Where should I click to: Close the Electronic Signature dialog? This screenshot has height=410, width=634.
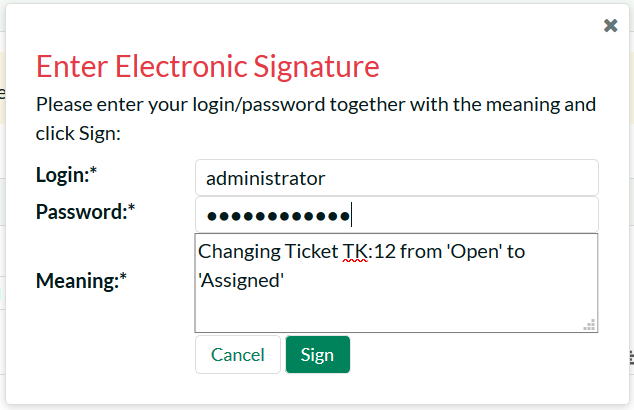click(610, 26)
